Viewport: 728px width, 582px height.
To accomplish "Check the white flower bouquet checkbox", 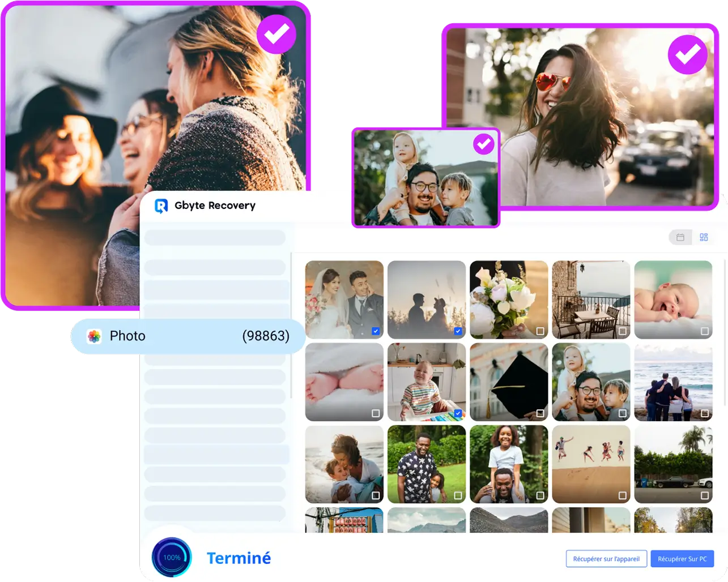I will (x=540, y=331).
